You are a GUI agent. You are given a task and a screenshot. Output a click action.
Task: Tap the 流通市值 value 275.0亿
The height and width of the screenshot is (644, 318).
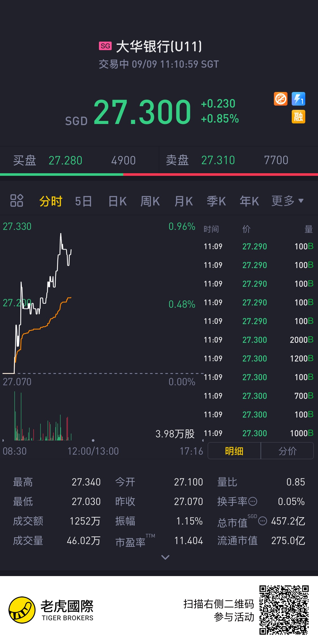click(x=288, y=541)
